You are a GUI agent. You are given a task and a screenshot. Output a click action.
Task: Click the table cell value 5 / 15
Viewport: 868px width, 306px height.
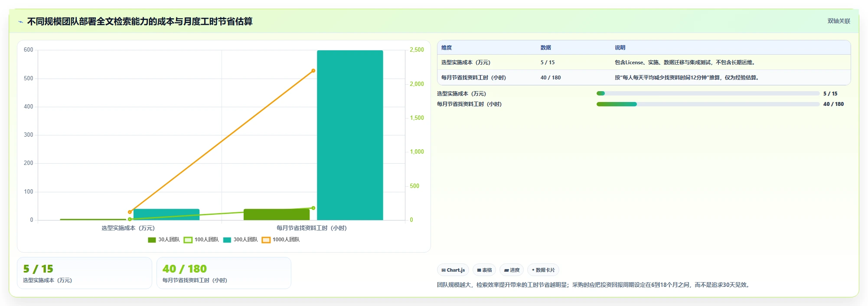coord(547,63)
